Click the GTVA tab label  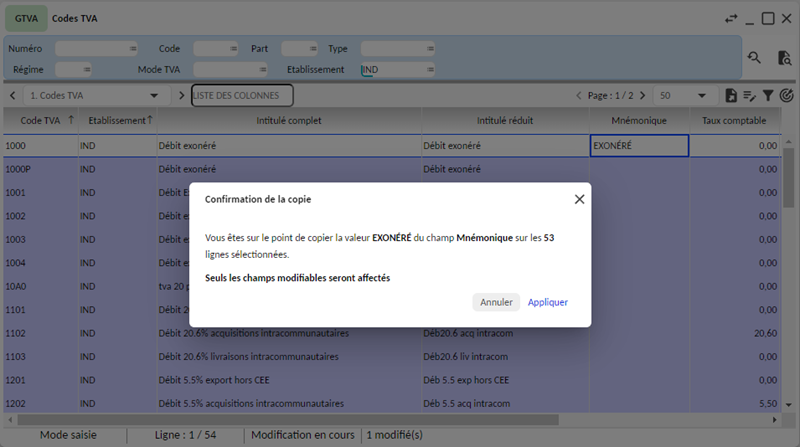coord(26,19)
